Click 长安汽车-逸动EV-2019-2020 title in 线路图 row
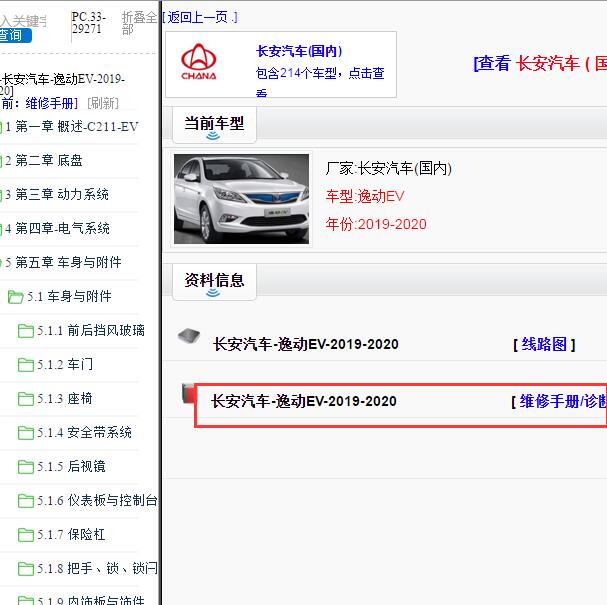607x605 pixels. pos(305,344)
